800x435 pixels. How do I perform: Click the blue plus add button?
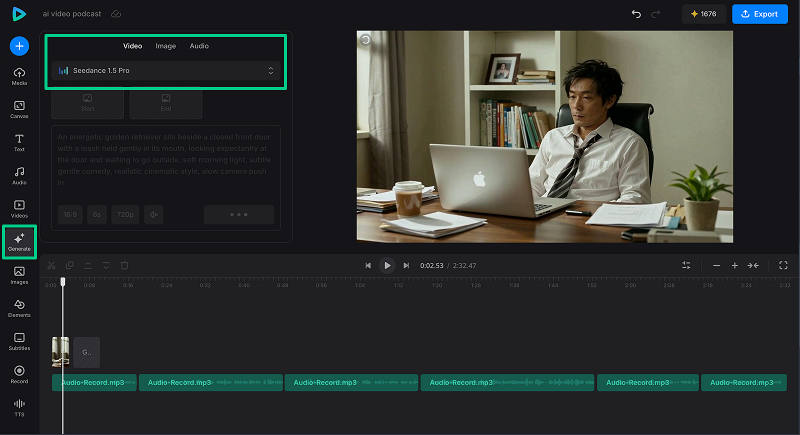(19, 46)
